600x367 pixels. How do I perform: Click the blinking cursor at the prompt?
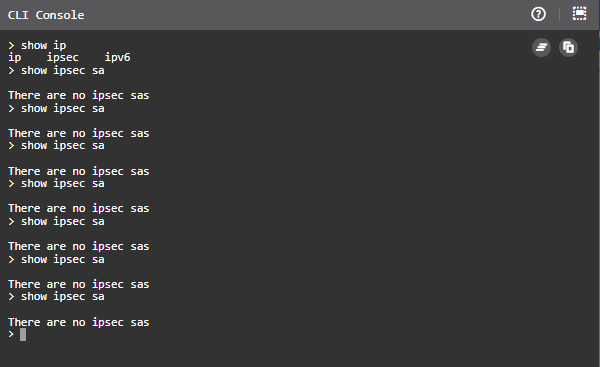point(23,334)
